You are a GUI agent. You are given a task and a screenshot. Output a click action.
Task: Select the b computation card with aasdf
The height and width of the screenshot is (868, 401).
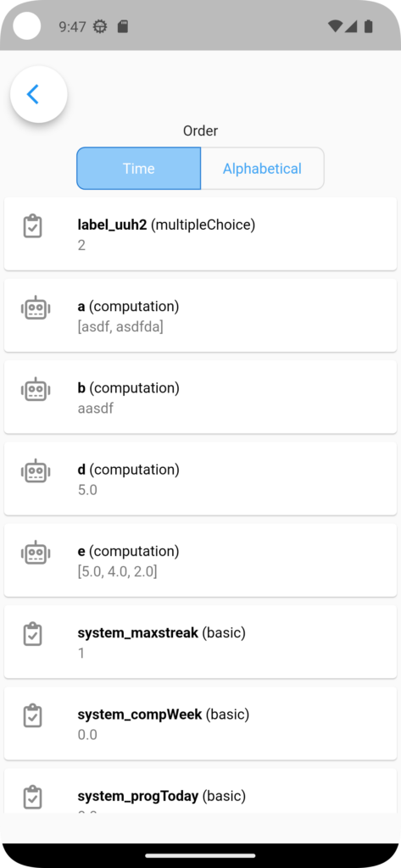200,397
